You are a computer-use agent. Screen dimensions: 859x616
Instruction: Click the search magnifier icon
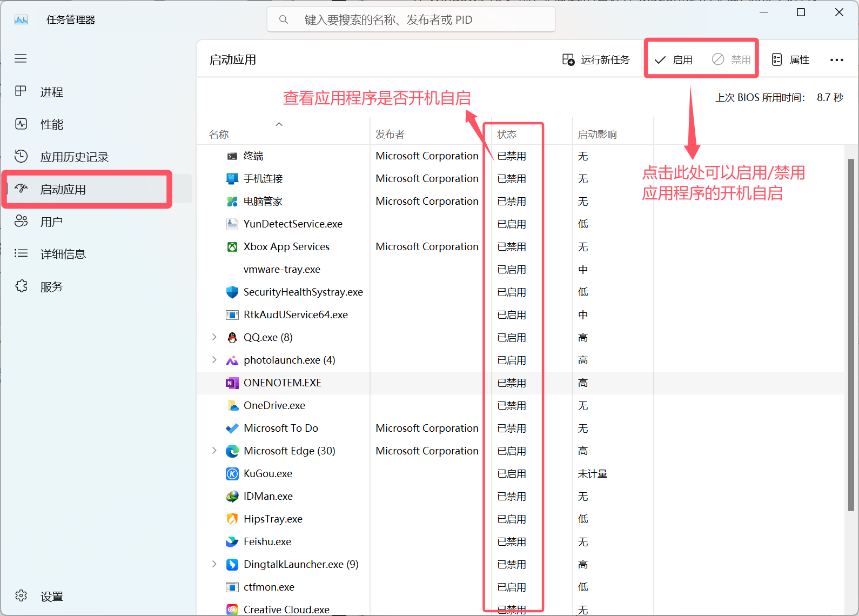point(284,20)
